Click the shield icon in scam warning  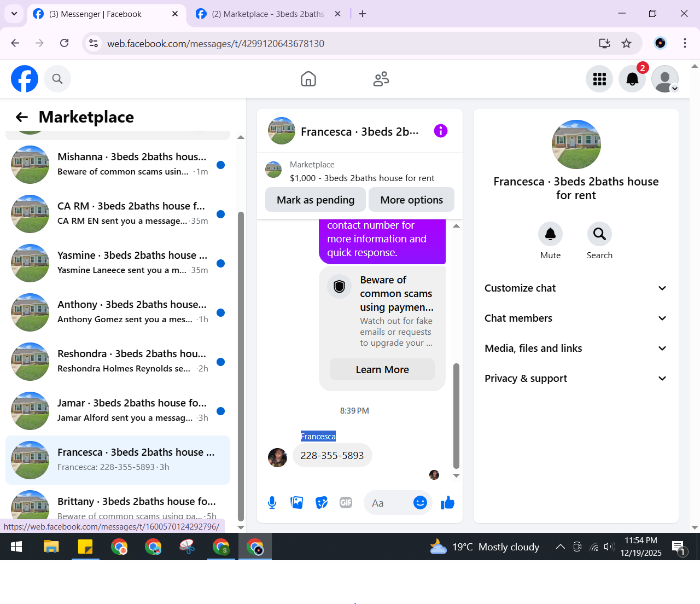(x=340, y=286)
